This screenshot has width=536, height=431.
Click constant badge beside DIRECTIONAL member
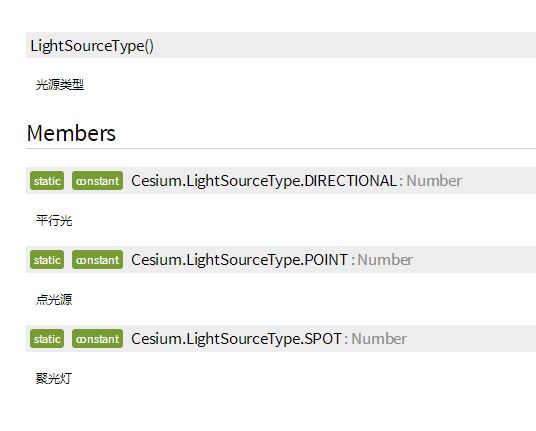tap(97, 181)
